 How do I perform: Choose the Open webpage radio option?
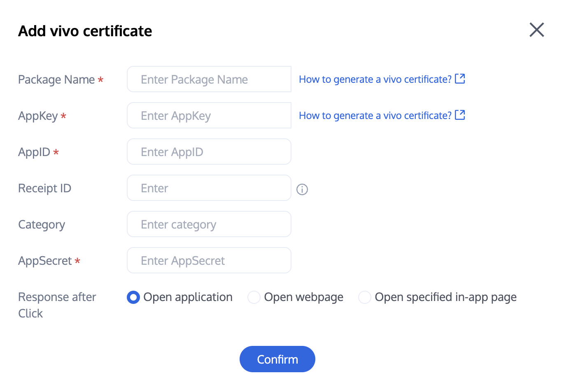[254, 297]
